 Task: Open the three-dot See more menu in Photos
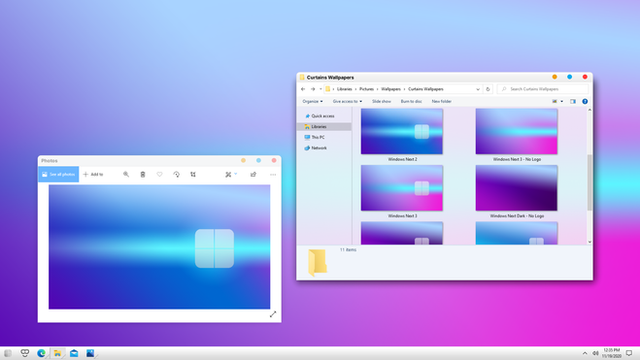tap(273, 174)
